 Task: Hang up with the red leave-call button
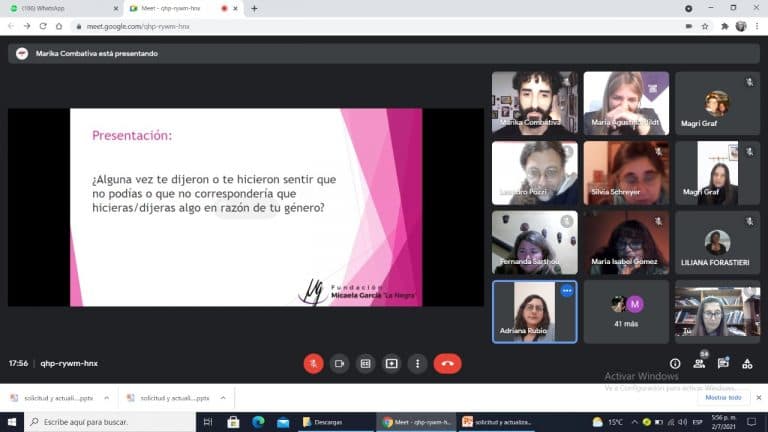pos(447,363)
